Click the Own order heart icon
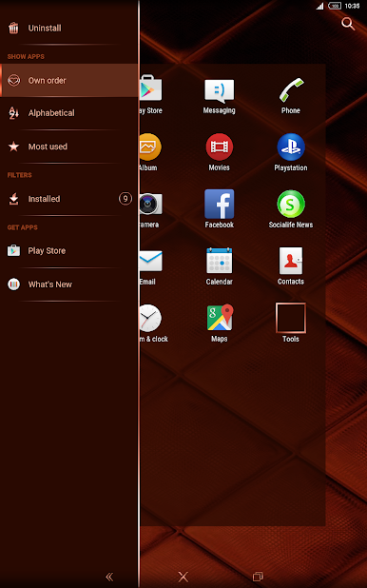Screen dimensions: 367x588 coord(14,80)
